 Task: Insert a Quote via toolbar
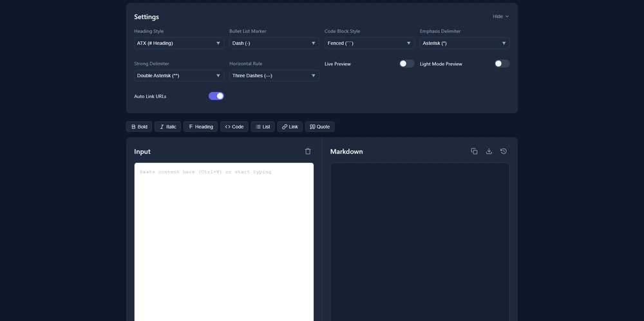tap(319, 127)
